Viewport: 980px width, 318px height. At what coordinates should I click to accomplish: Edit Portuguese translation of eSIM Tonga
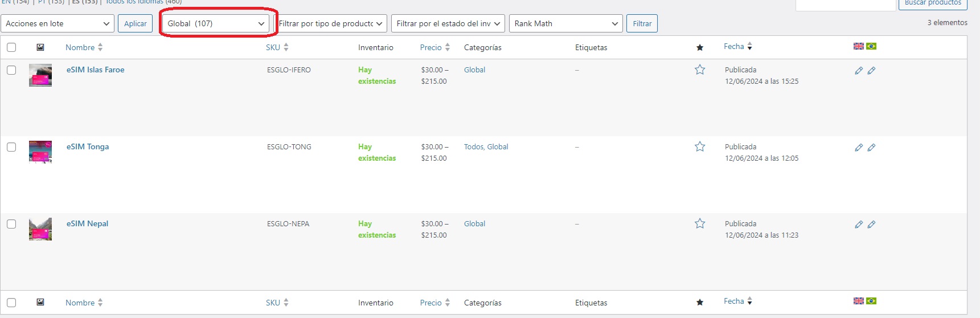click(x=871, y=148)
